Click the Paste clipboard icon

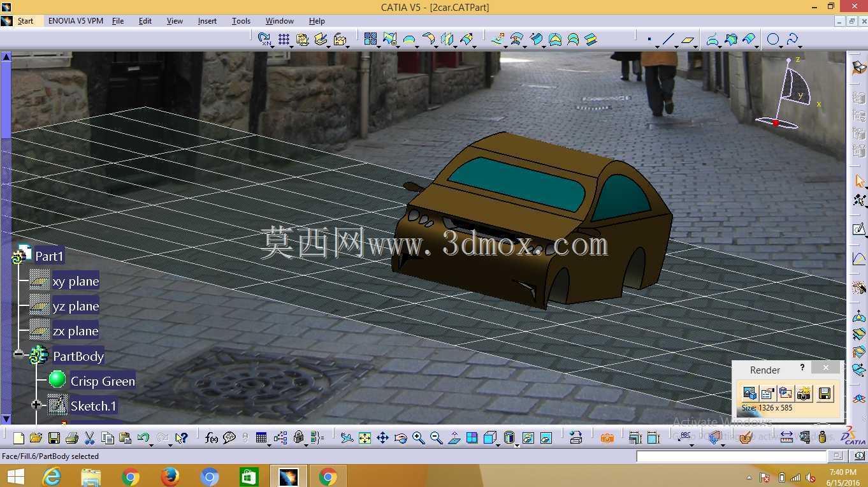tap(126, 438)
